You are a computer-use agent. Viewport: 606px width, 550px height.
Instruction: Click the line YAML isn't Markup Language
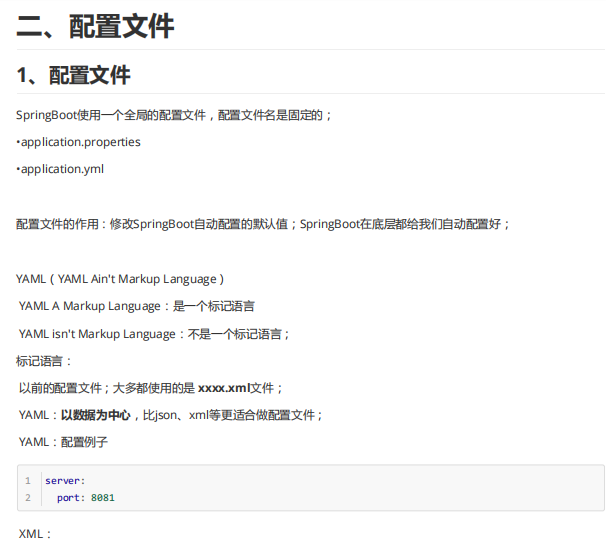click(154, 334)
